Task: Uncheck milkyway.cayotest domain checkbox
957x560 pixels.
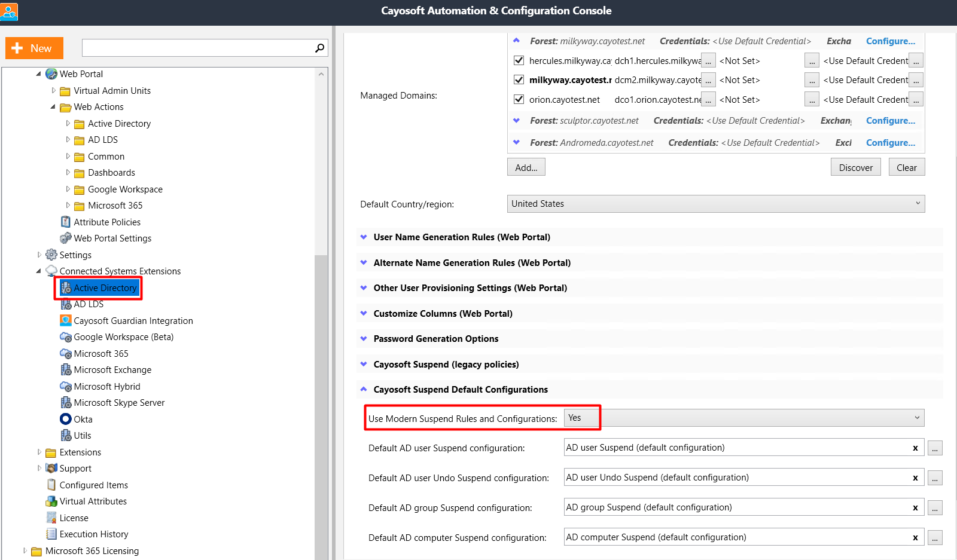Action: [519, 79]
